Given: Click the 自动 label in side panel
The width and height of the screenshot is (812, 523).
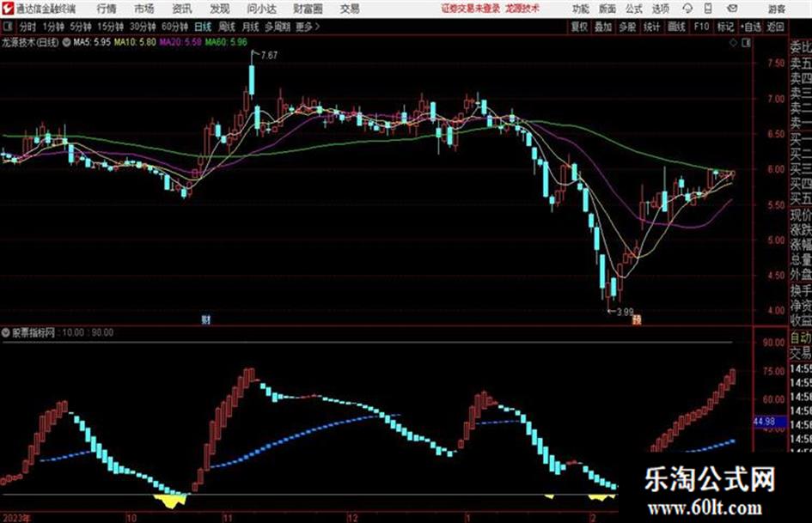Looking at the screenshot, I should click(801, 338).
